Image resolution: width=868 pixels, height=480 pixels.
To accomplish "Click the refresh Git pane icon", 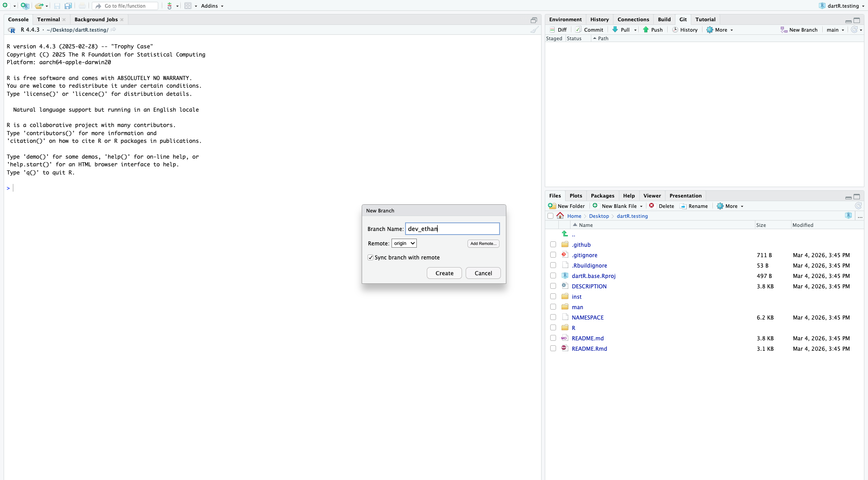I will pos(854,30).
